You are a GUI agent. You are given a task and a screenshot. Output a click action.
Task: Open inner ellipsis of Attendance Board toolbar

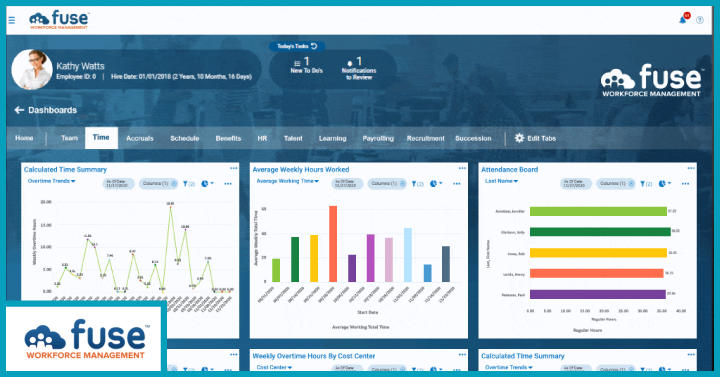(686, 184)
